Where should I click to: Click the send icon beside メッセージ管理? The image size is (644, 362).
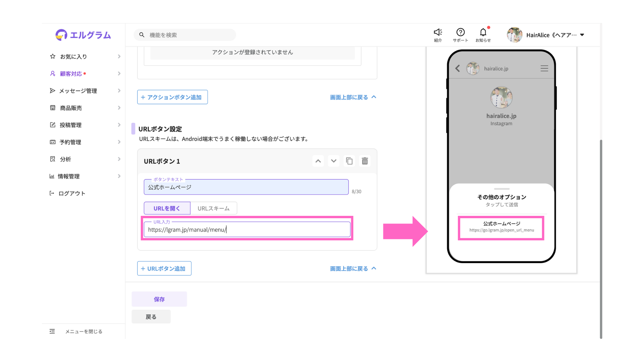tap(52, 90)
